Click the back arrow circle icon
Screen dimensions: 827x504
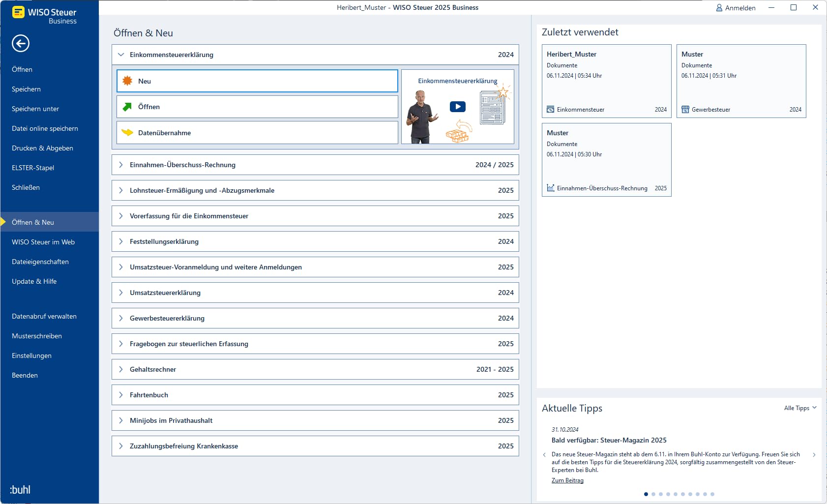(21, 43)
